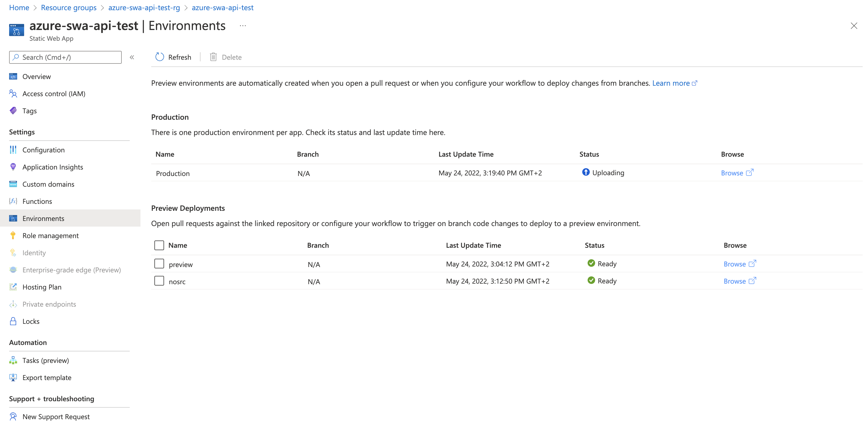The height and width of the screenshot is (428, 868).
Task: Check the select-all checkbox in Preview Deployments
Action: (159, 245)
